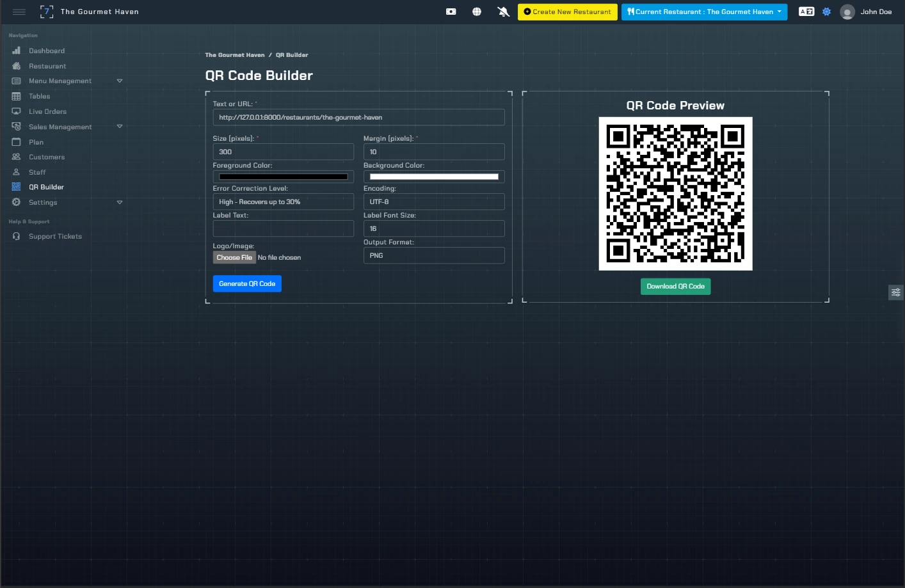Open the Encoding dropdown
Viewport: 905px width, 588px height.
[x=434, y=202]
